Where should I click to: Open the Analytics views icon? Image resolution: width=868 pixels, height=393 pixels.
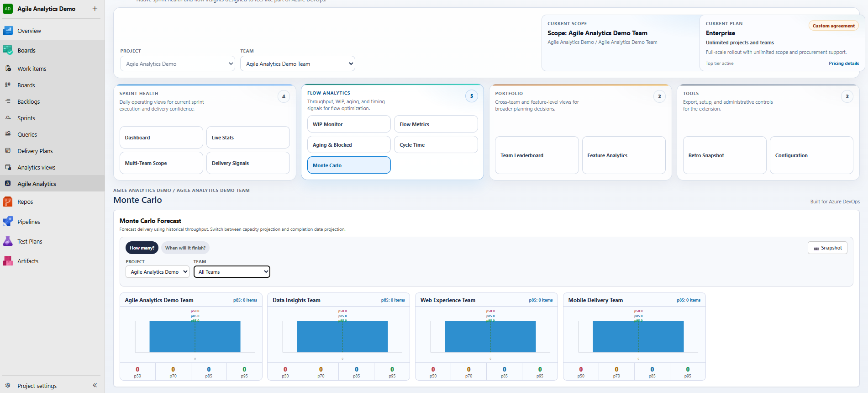click(x=8, y=167)
